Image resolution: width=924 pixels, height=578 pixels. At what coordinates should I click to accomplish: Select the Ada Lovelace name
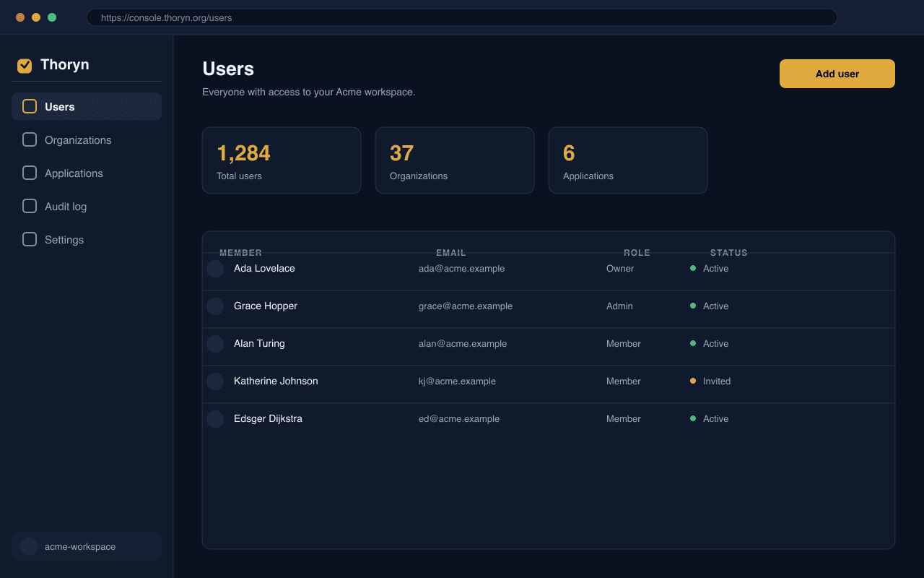[x=264, y=269]
